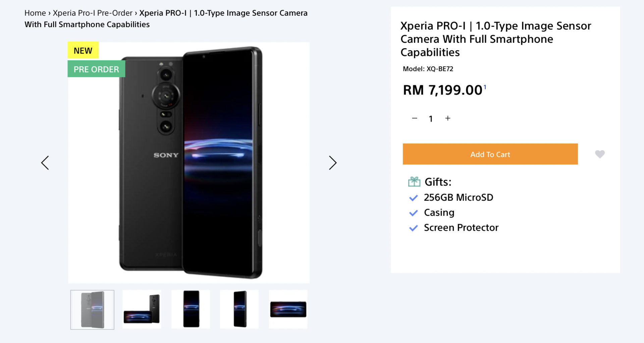Select the fourth angled phone thumbnail
The width and height of the screenshot is (644, 343).
[239, 310]
